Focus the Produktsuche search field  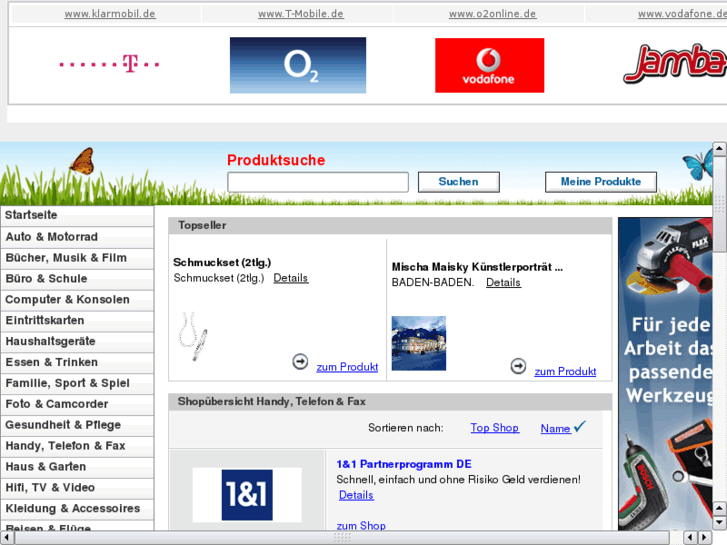point(318,182)
